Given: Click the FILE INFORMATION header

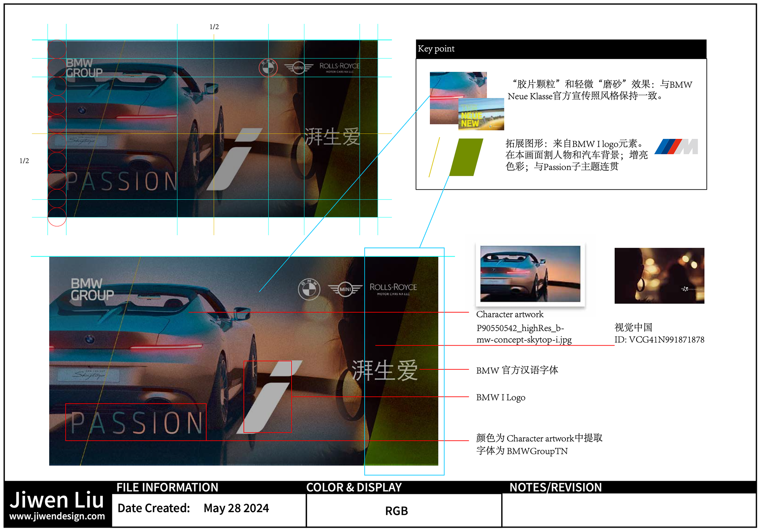Looking at the screenshot, I should [167, 487].
